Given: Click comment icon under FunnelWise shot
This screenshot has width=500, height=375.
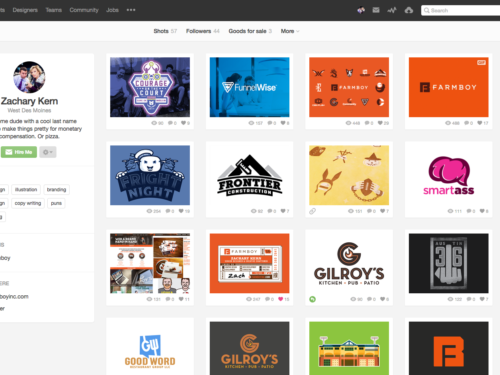Looking at the screenshot, I should pos(270,123).
